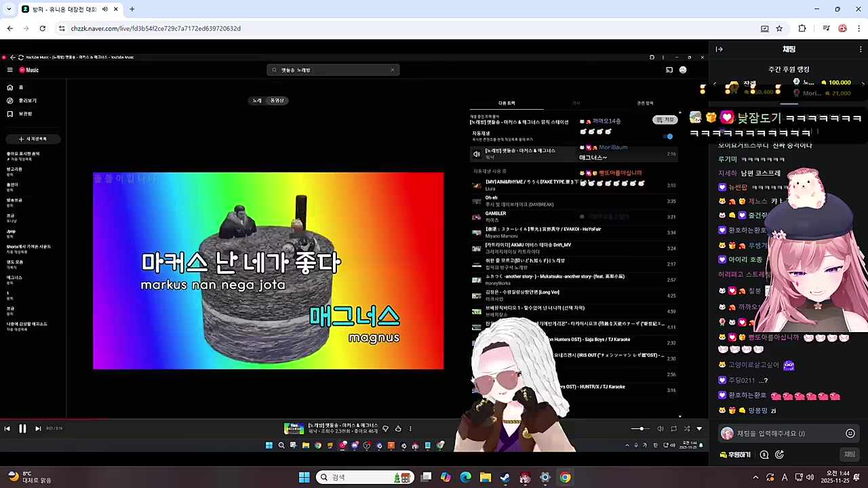Clear the YouTube Music search box
Screen dimensions: 868x488
coord(392,70)
